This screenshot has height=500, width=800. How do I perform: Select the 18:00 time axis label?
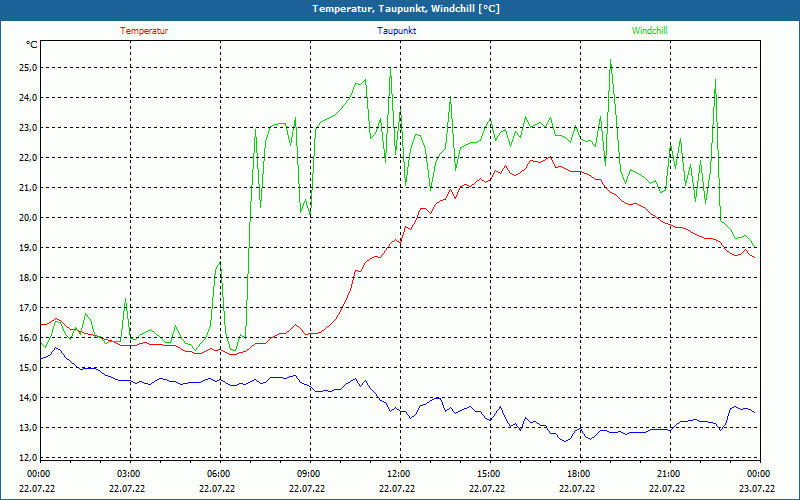pos(579,474)
